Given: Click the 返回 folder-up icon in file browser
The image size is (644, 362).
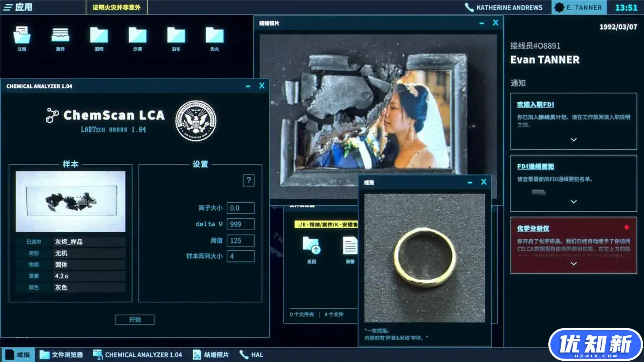Looking at the screenshot, I should [x=311, y=246].
